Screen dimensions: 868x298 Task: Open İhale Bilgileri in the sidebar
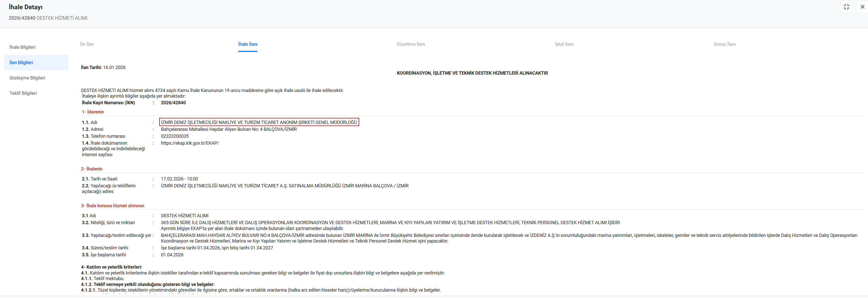click(x=22, y=47)
